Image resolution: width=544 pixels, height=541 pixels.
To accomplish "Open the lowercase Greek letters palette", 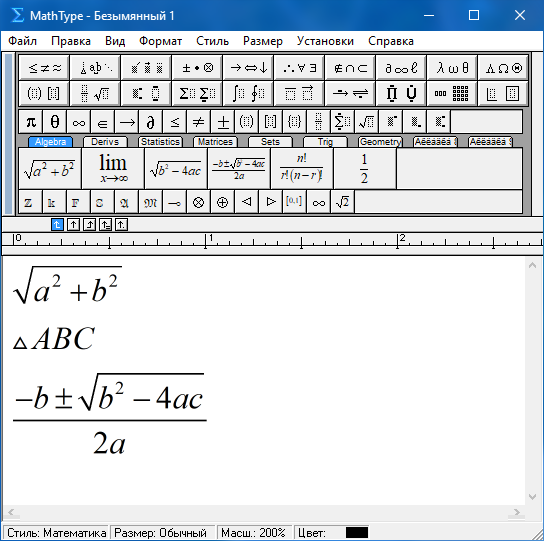I will click(x=452, y=68).
